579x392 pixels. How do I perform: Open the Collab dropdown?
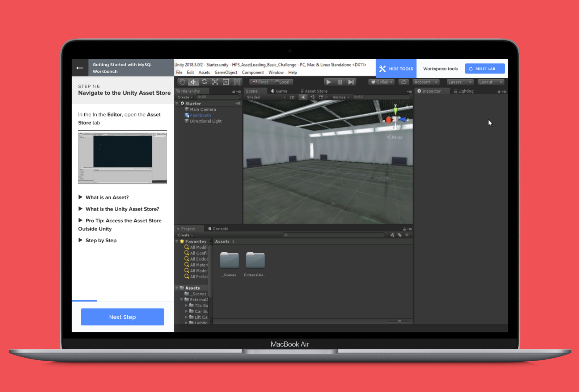tap(381, 82)
